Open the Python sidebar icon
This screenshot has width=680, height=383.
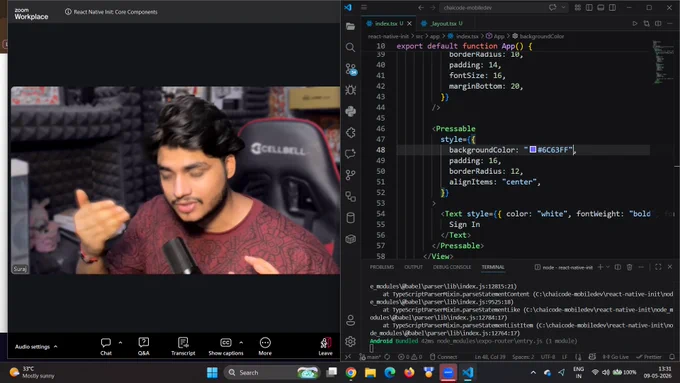[350, 111]
